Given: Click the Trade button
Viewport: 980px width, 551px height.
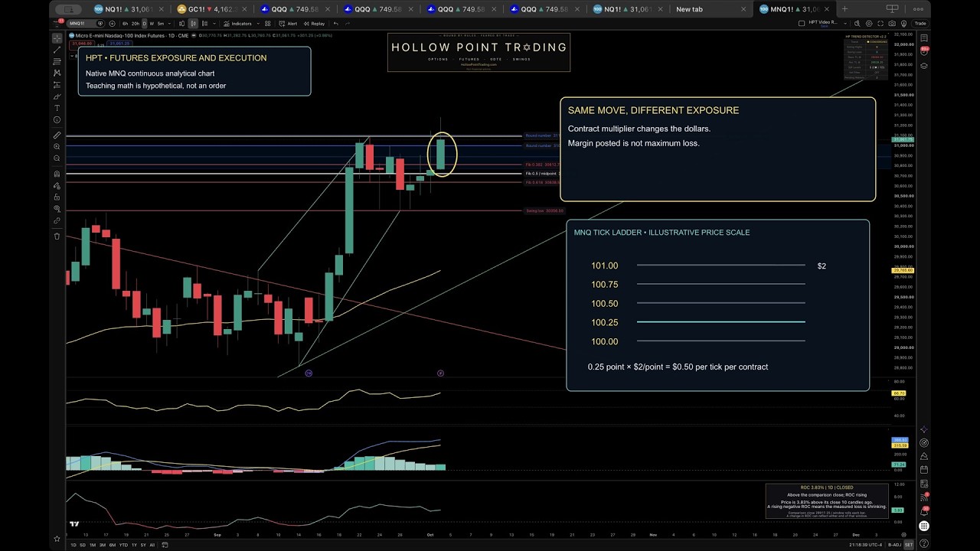Looking at the screenshot, I should click(920, 23).
